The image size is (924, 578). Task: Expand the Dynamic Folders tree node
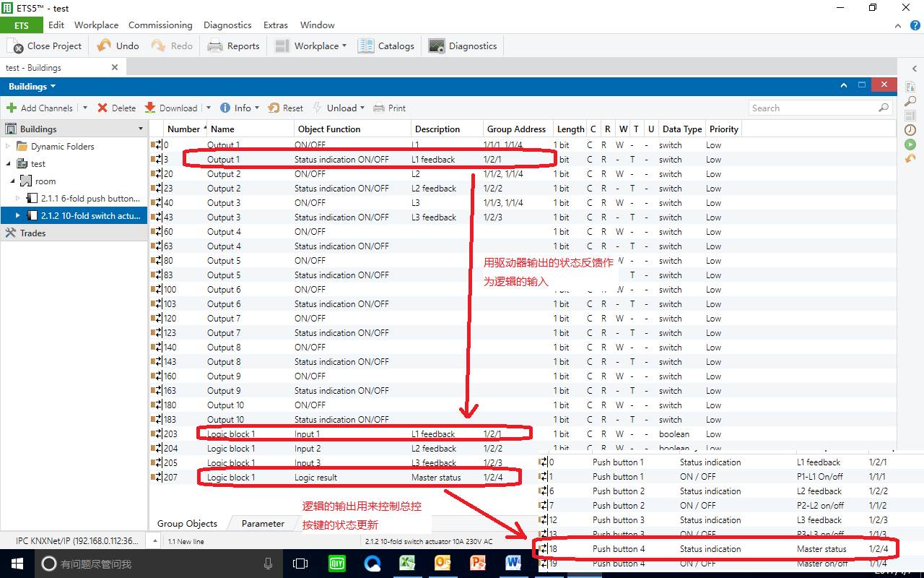tap(9, 146)
